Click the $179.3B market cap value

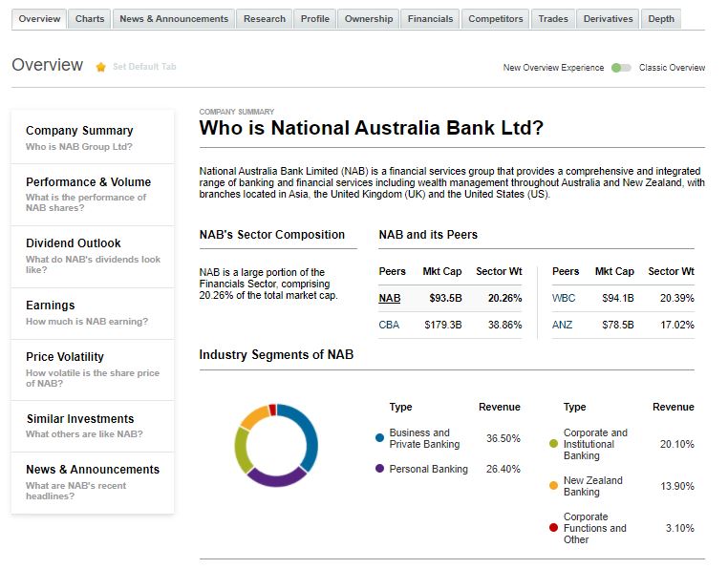coord(443,325)
